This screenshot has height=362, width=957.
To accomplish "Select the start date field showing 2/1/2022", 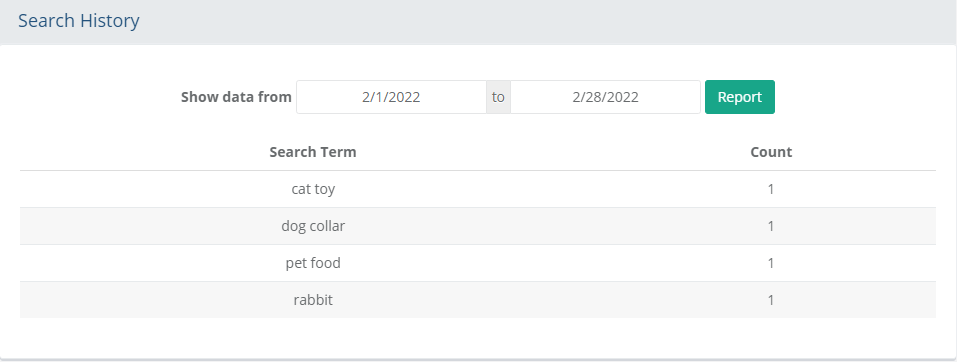I will click(x=391, y=97).
